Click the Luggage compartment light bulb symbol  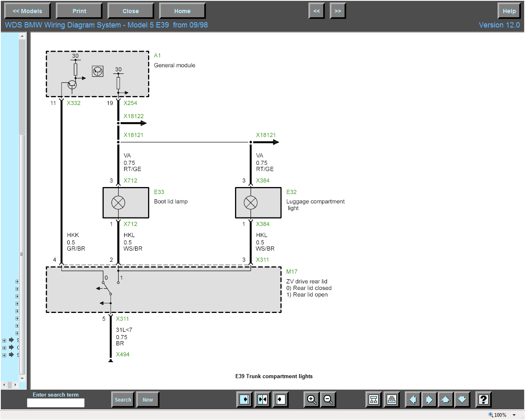point(251,203)
